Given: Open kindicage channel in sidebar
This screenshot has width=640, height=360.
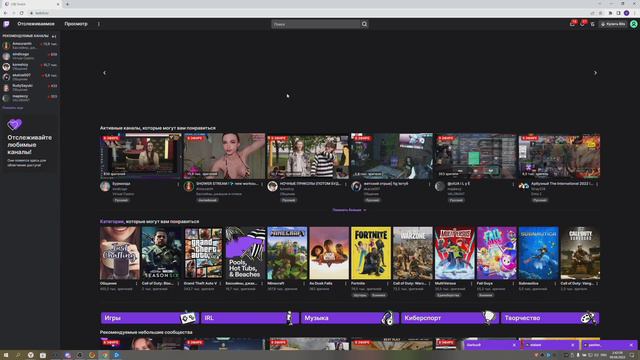Looking at the screenshot, I should coord(30,56).
